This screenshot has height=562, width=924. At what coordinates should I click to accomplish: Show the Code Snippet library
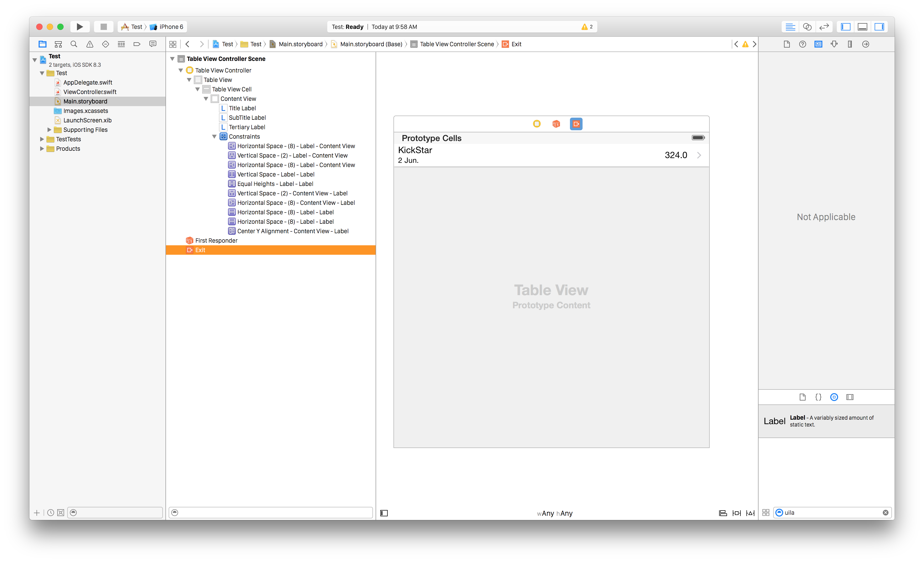pyautogui.click(x=818, y=397)
